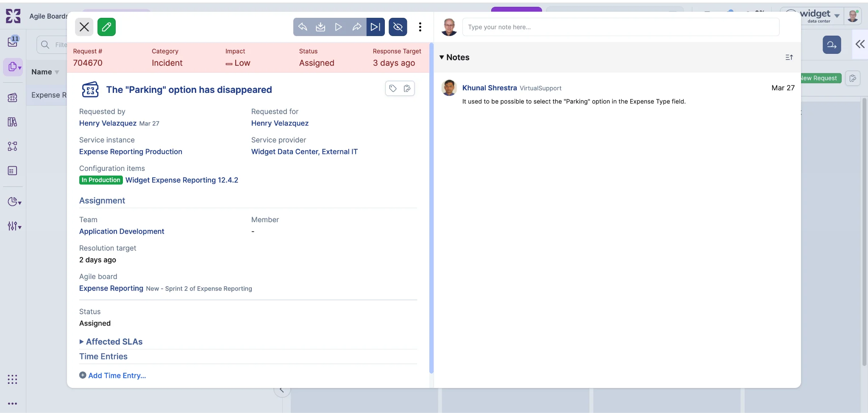Click the clipboard icon beside New Request

853,78
